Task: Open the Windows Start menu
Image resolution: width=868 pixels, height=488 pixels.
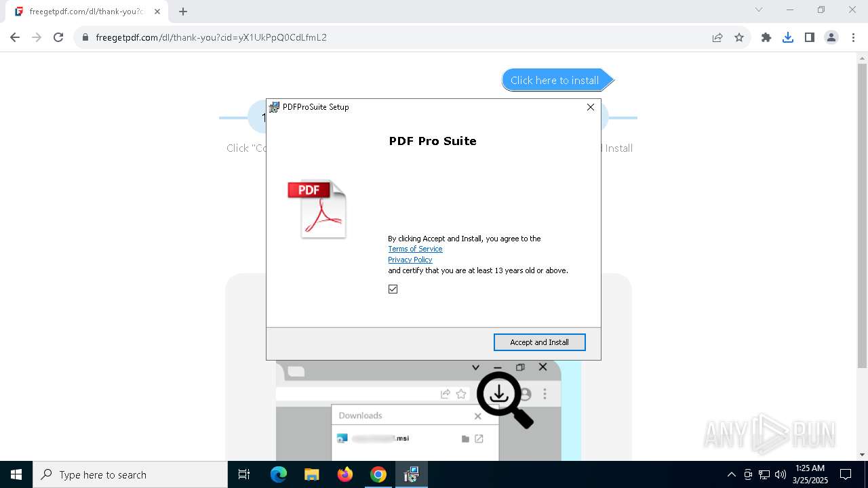Action: 16,474
